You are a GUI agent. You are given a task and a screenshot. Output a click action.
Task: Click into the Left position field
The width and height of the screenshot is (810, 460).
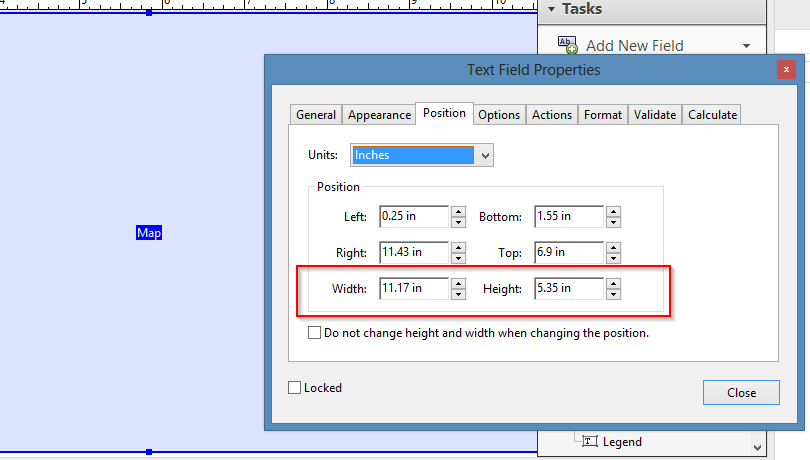[x=412, y=216]
